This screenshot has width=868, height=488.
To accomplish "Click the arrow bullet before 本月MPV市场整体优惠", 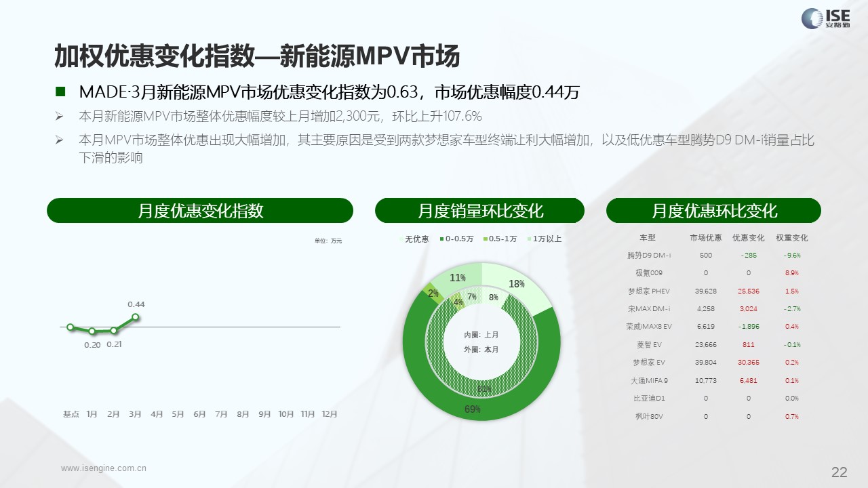I will [60, 141].
